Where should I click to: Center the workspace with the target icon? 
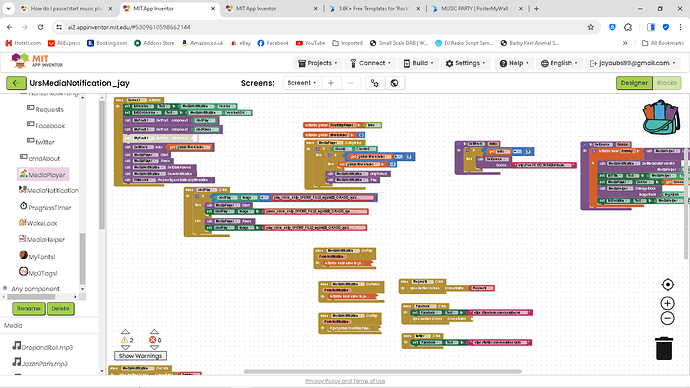668,285
